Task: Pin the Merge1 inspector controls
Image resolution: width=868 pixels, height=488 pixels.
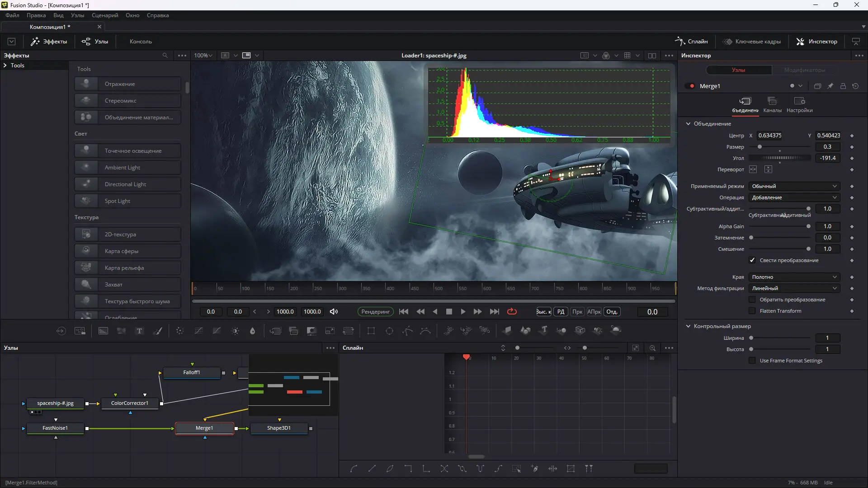Action: click(x=830, y=86)
